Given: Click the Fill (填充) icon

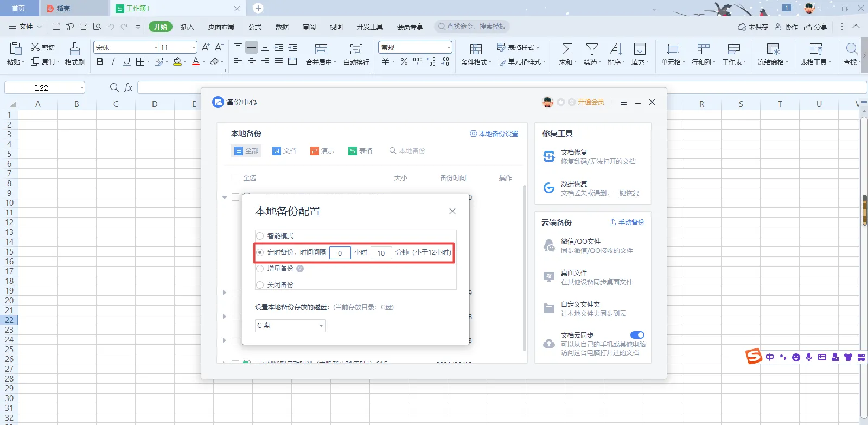Looking at the screenshot, I should 640,49.
